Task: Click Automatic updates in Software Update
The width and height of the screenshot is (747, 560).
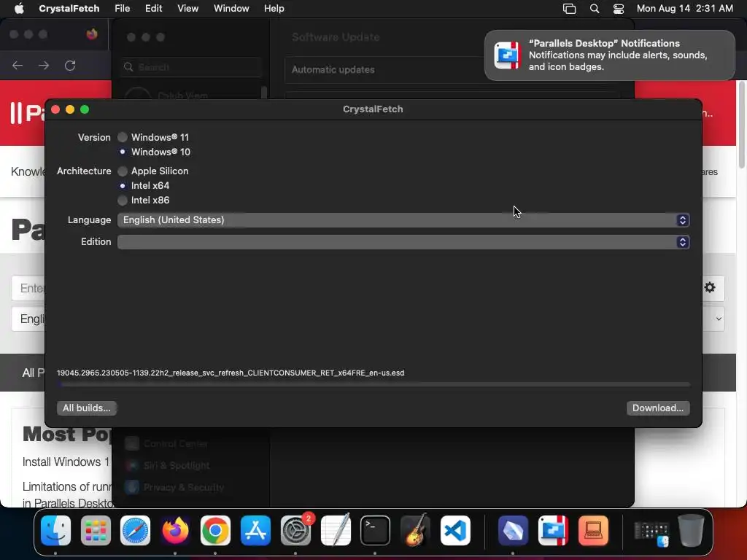Action: coord(333,69)
